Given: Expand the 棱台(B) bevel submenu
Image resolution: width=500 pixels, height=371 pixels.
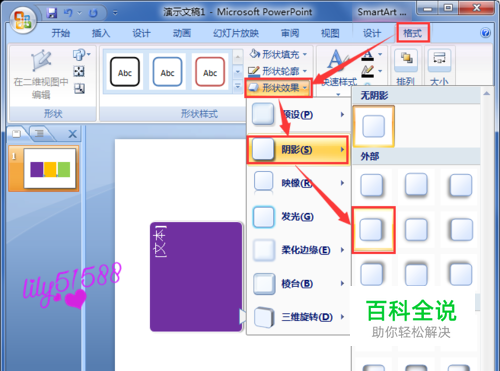Looking at the screenshot, I should tap(298, 284).
